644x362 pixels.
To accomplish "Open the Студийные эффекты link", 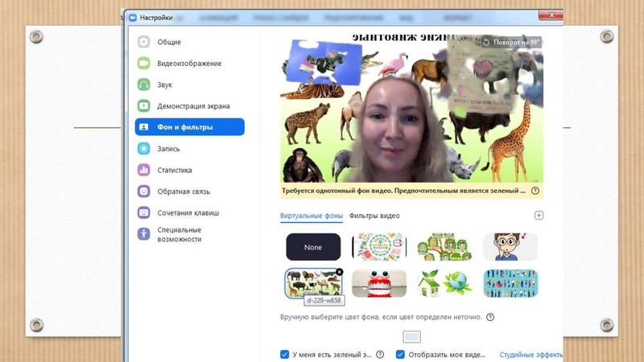I will [530, 354].
